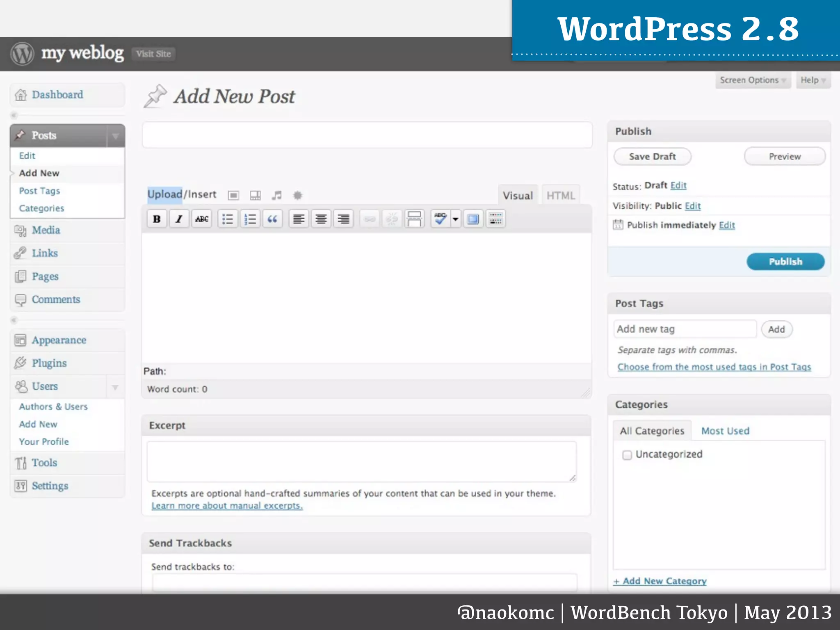Apply italic formatting in the editor toolbar

pos(179,219)
